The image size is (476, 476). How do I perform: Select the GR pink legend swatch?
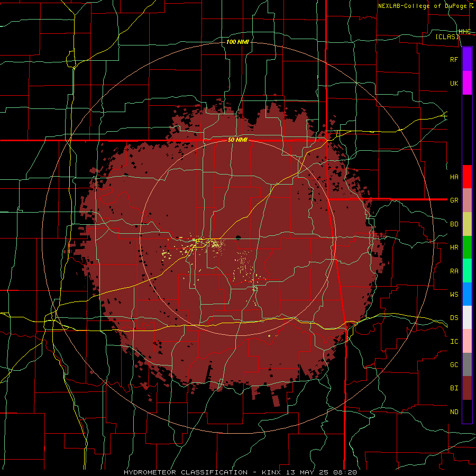[x=467, y=200]
